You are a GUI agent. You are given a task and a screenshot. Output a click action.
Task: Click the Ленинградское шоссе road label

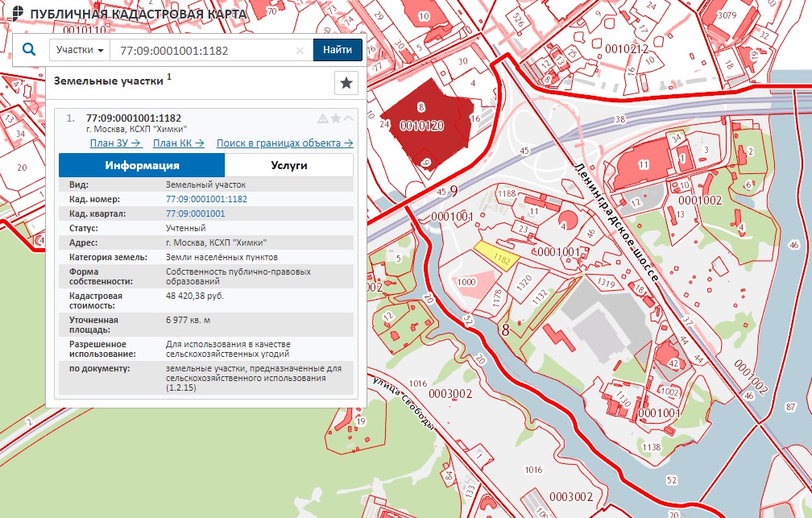pyautogui.click(x=615, y=222)
